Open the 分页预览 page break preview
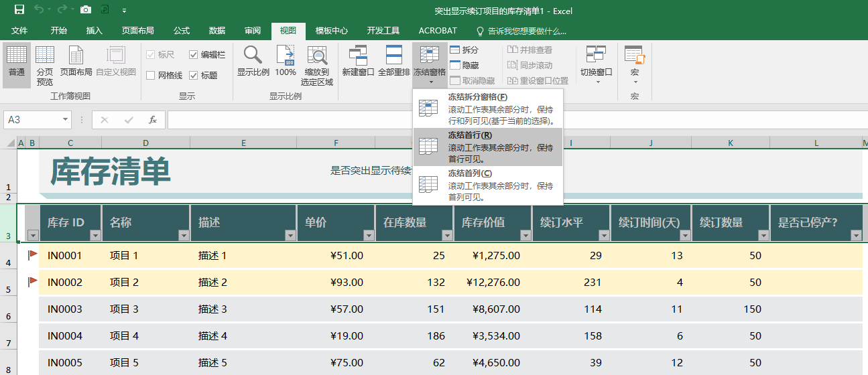Viewport: 868px width, 375px height. click(45, 66)
